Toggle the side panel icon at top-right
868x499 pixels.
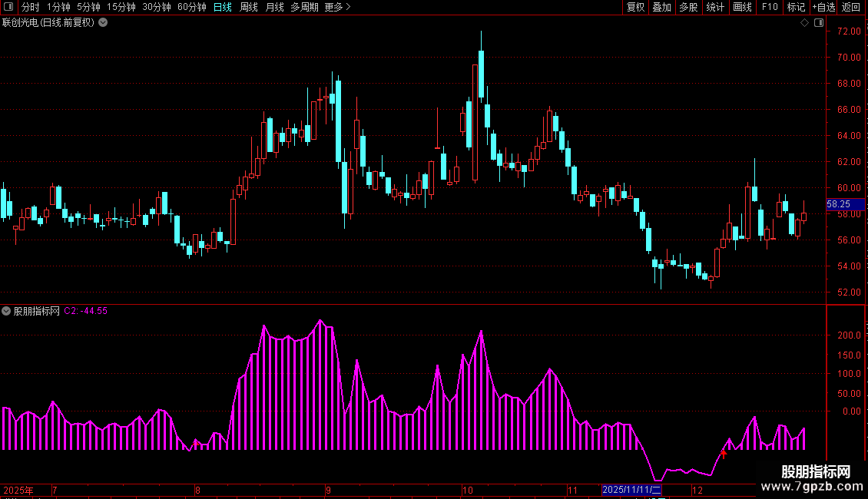(819, 23)
